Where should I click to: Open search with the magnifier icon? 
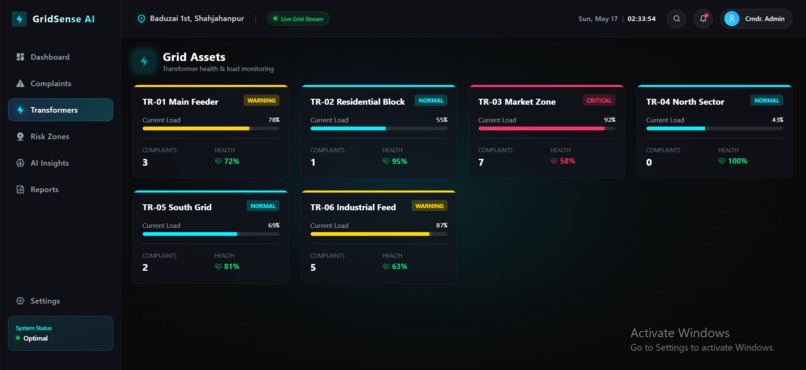pyautogui.click(x=676, y=19)
